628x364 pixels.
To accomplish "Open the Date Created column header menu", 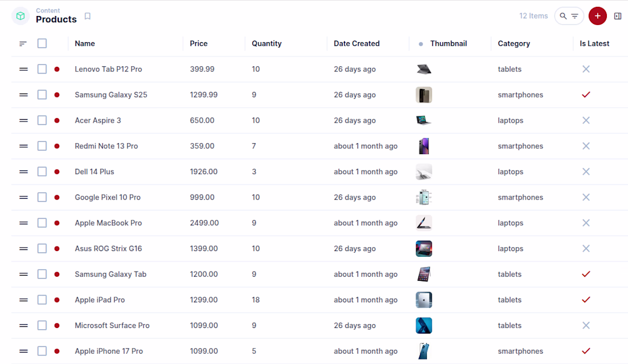I will pos(356,43).
